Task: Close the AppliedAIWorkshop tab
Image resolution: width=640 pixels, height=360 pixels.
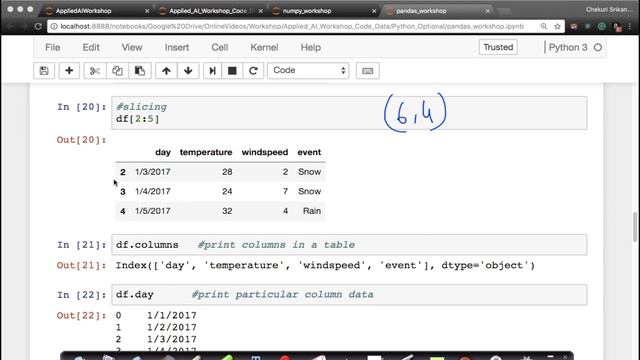Action: tap(147, 11)
